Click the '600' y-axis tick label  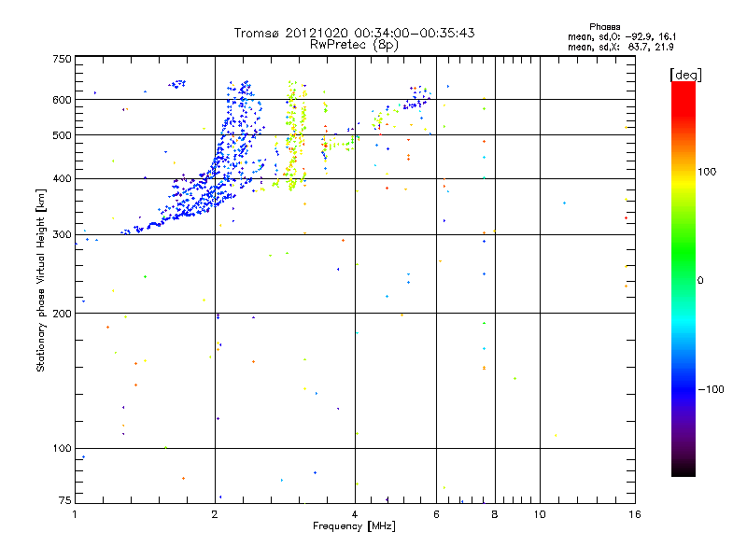(x=62, y=100)
